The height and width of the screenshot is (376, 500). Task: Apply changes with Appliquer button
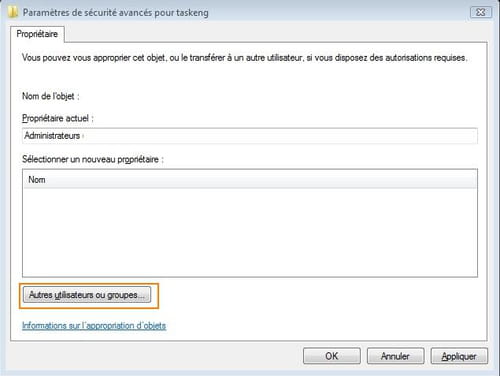click(x=459, y=356)
